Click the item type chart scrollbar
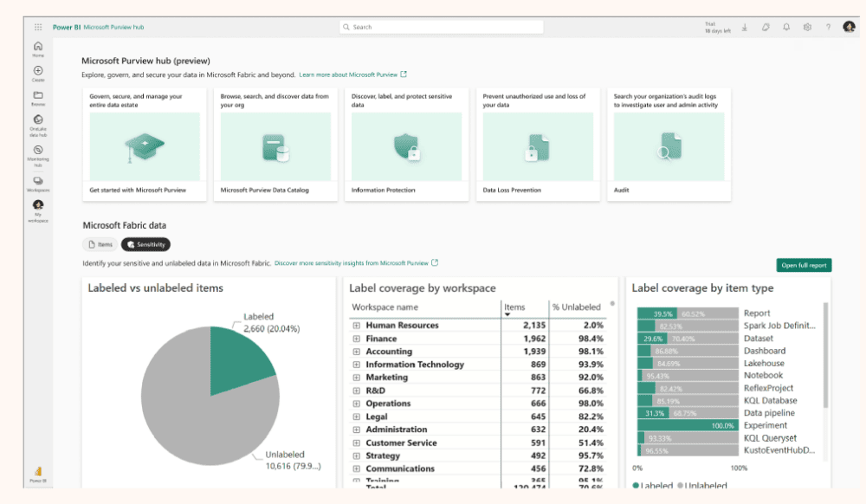Screen dimensions: 866x504 click(825, 355)
